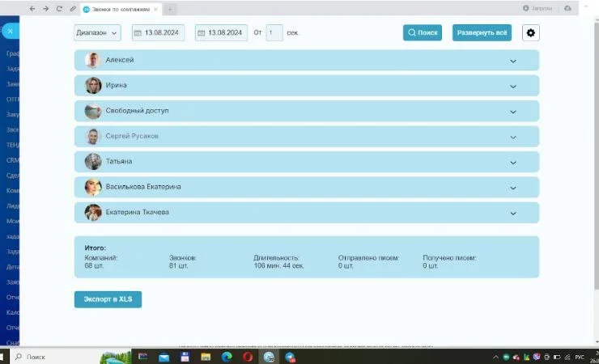Open the Диапазон dropdown
Image resolution: width=599 pixels, height=364 pixels.
click(97, 33)
